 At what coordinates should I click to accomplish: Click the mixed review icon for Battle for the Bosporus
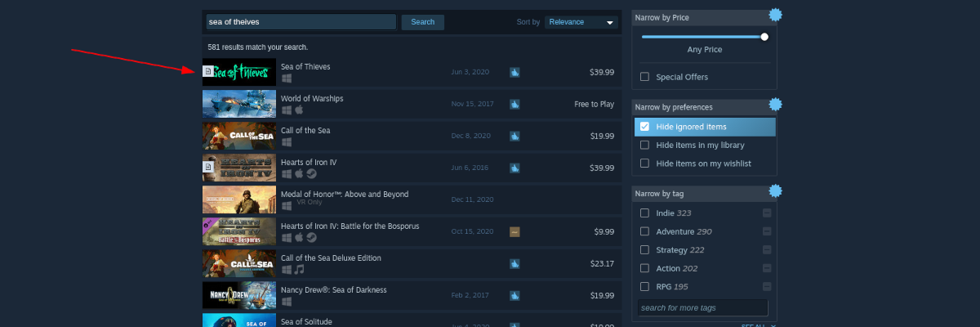514,231
